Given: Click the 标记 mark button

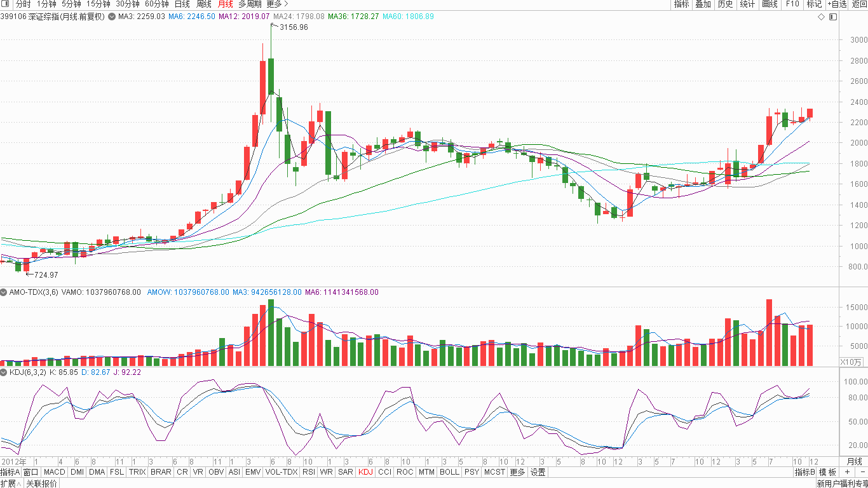Looking at the screenshot, I should pos(814,4).
